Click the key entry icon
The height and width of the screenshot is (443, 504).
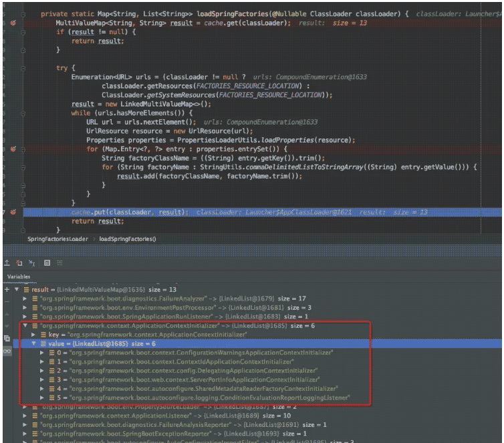coord(43,335)
